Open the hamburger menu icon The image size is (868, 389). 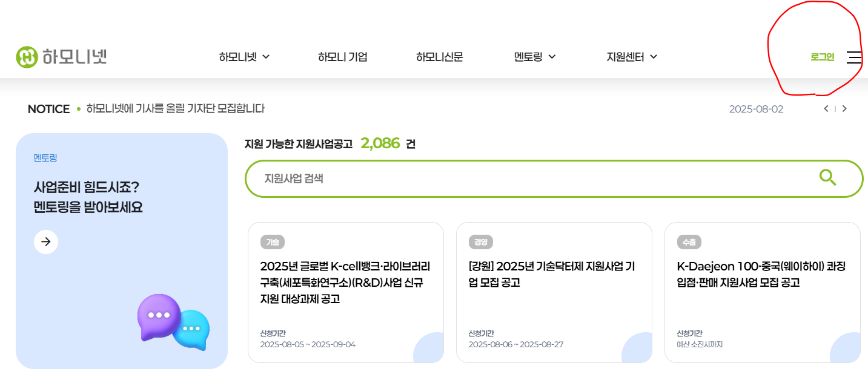(x=854, y=57)
